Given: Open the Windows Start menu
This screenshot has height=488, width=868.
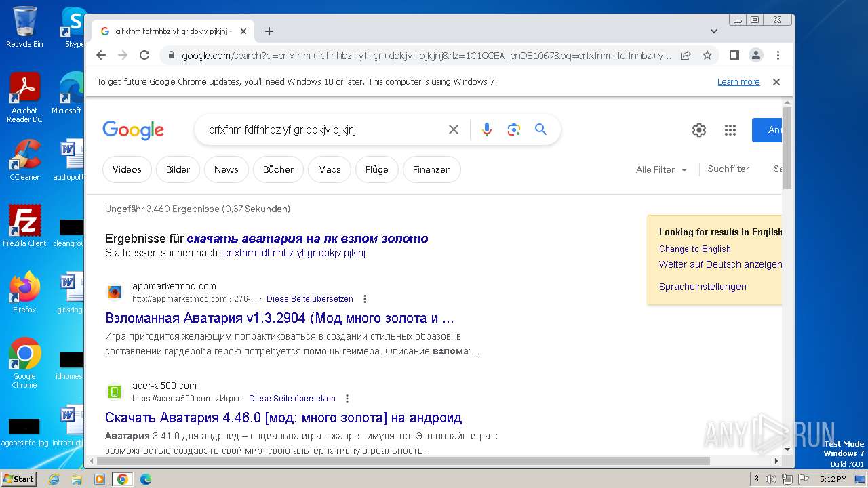Looking at the screenshot, I should point(18,479).
